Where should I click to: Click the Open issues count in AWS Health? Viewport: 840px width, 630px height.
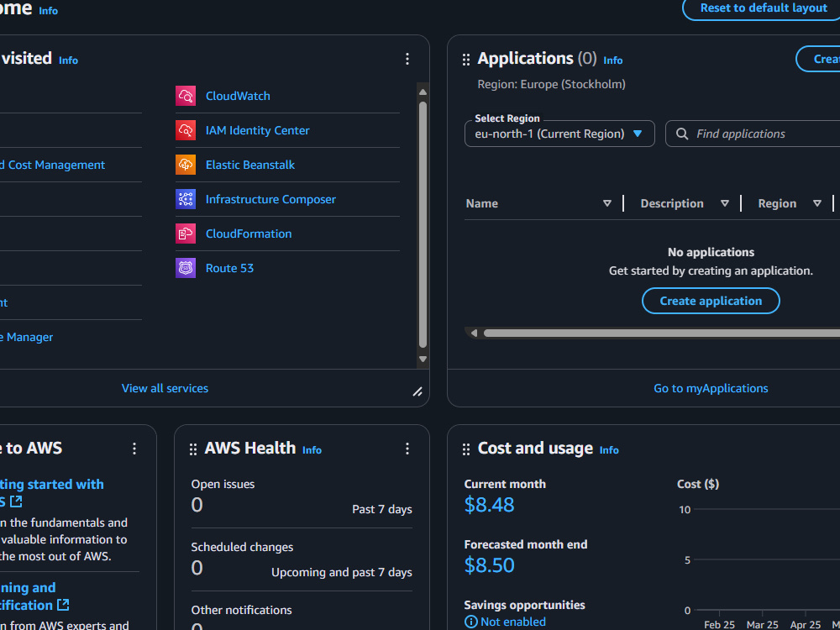[x=197, y=505]
